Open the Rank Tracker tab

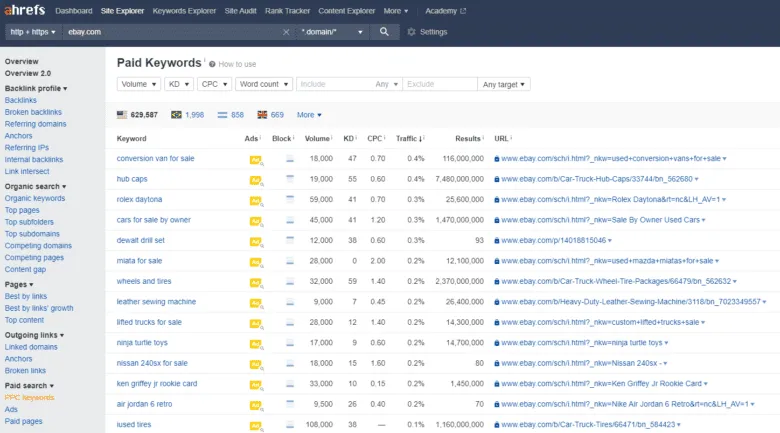point(287,11)
